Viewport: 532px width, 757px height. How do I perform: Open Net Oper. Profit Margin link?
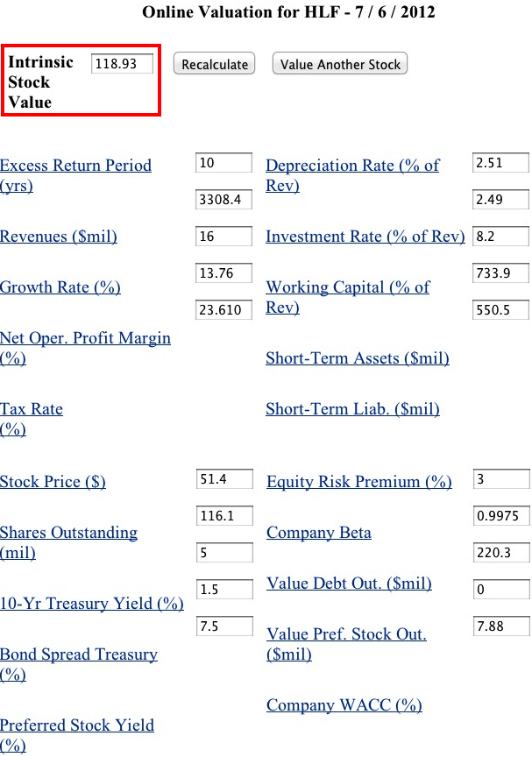(x=85, y=338)
